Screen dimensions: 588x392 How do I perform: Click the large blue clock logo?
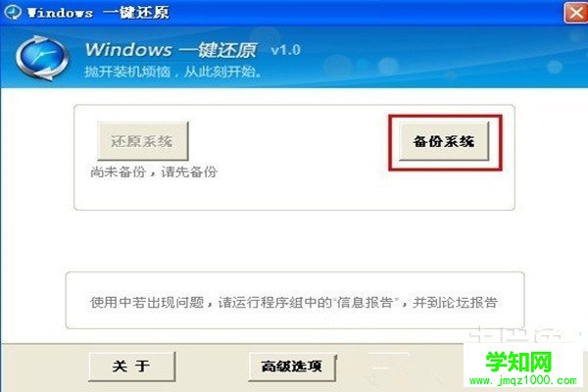coord(42,58)
